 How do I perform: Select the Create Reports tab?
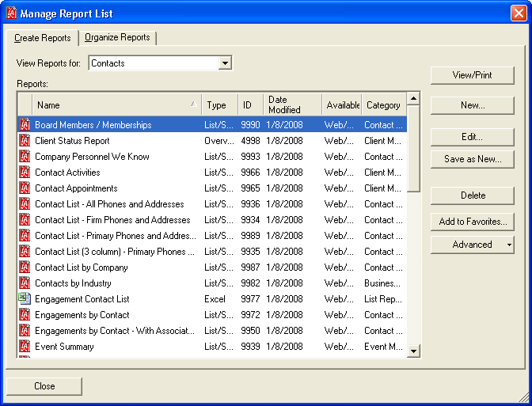[43, 38]
